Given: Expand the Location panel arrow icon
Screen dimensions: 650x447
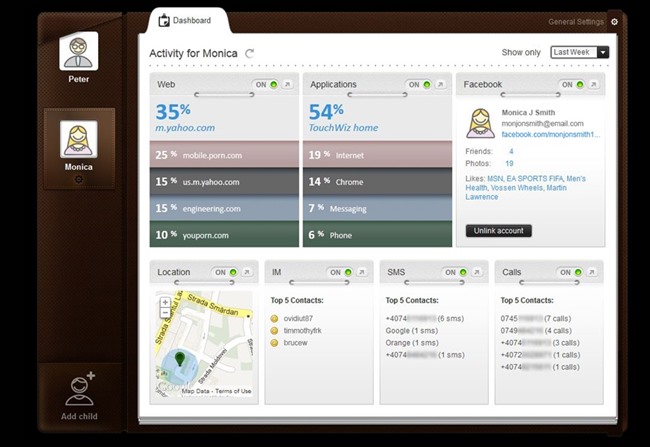Looking at the screenshot, I should pos(247,272).
